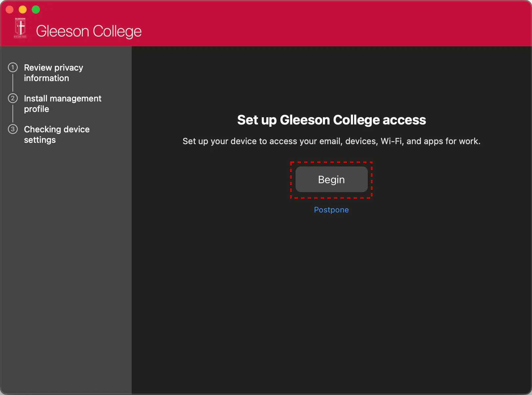Screen dimensions: 532x395
Task: Open Checking device settings step
Action: [x=57, y=135]
